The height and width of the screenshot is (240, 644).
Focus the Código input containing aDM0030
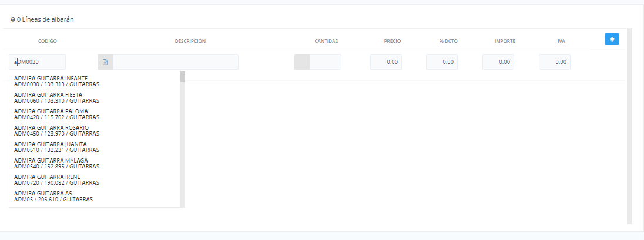click(x=38, y=62)
